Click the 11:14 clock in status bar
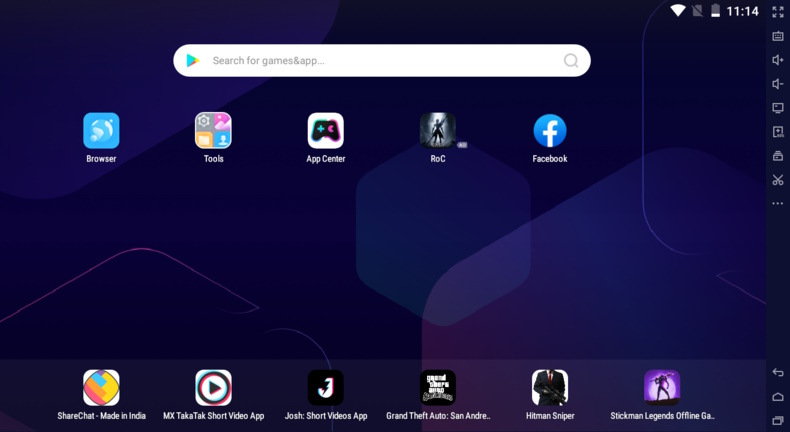790x432 pixels. point(743,11)
